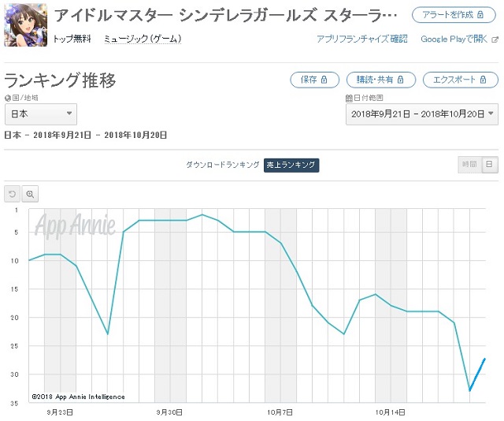Click the lock icon on 保存 button
The height and width of the screenshot is (421, 504).
coord(324,80)
